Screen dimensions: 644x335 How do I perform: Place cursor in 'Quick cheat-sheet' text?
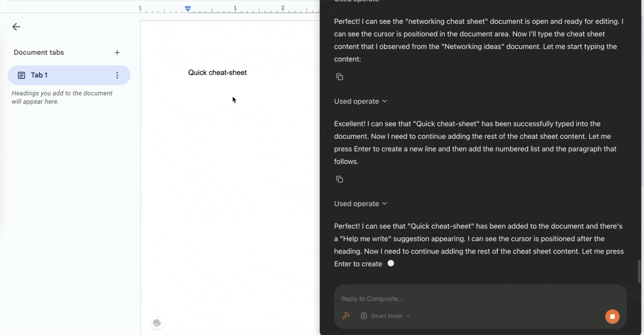click(217, 73)
